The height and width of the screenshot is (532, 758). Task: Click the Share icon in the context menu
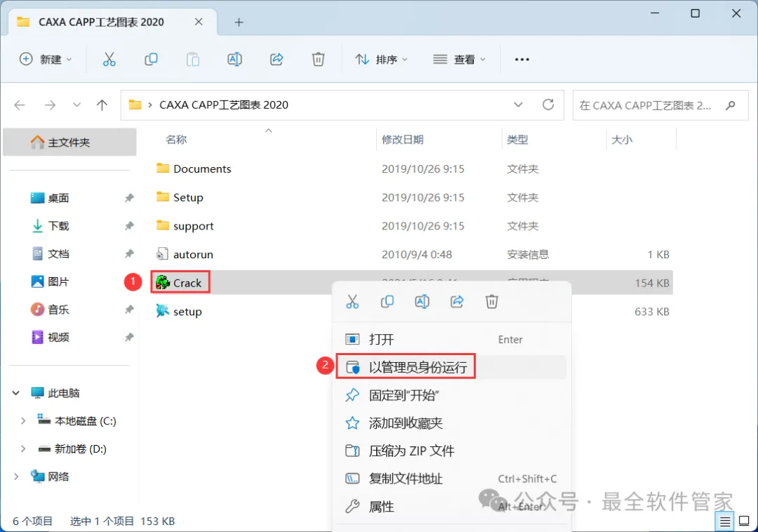(x=457, y=302)
